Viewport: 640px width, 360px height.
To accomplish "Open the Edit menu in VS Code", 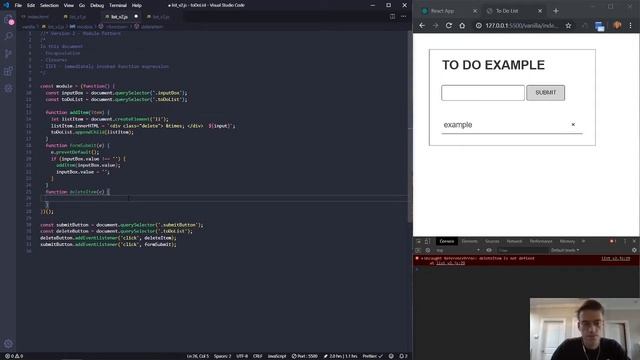I will (31, 5).
